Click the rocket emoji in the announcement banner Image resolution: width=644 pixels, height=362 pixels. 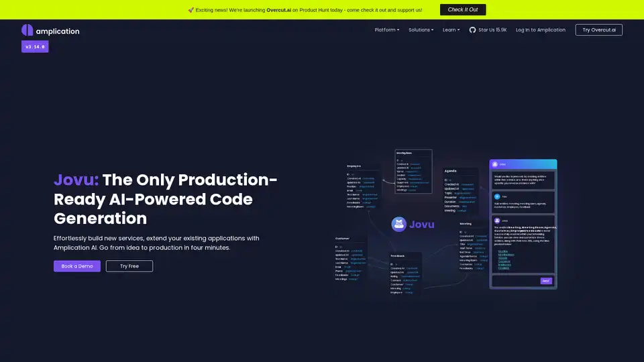click(x=191, y=10)
